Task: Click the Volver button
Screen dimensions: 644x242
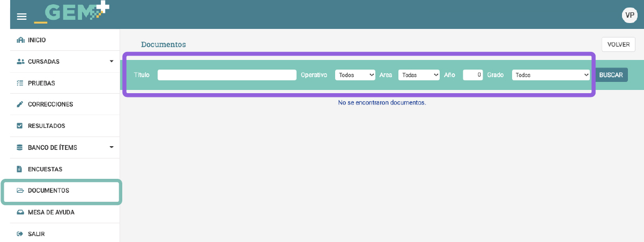Action: [618, 44]
